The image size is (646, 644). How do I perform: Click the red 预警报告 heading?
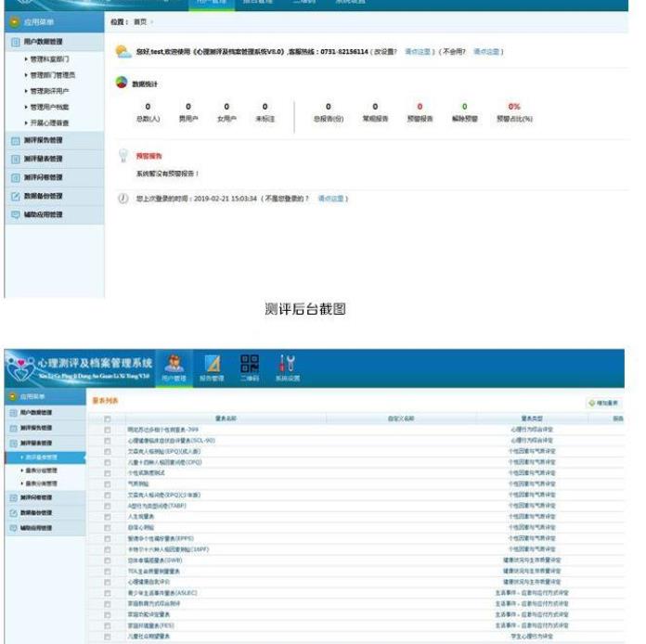[x=149, y=156]
